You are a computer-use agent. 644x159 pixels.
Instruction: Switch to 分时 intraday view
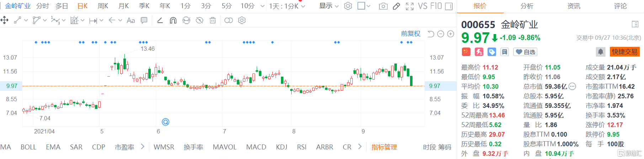click(43, 6)
